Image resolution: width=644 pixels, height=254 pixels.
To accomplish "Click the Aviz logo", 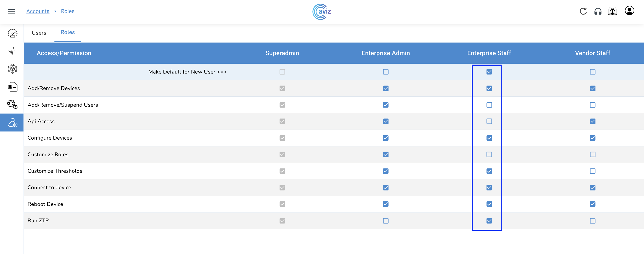I will click(322, 12).
